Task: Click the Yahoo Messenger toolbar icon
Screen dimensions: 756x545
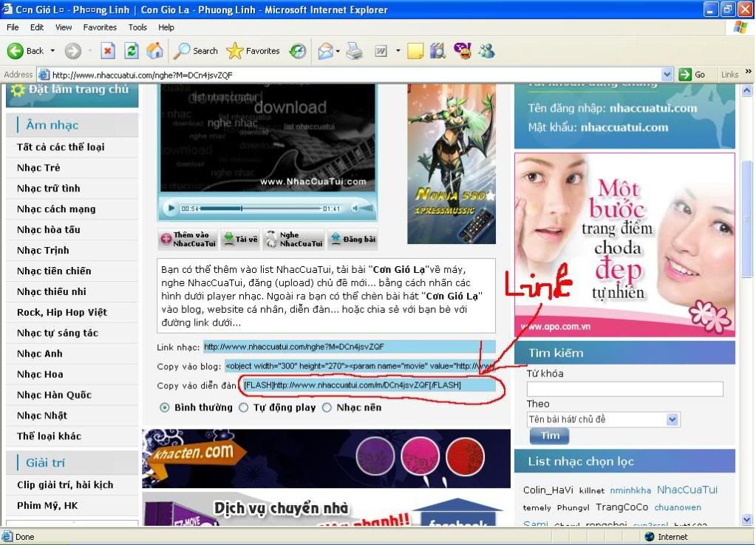Action: tap(463, 50)
